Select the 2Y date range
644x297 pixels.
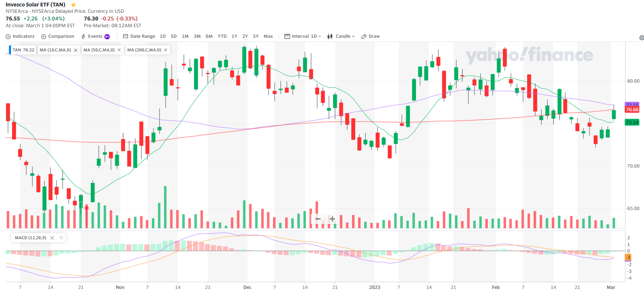click(245, 36)
